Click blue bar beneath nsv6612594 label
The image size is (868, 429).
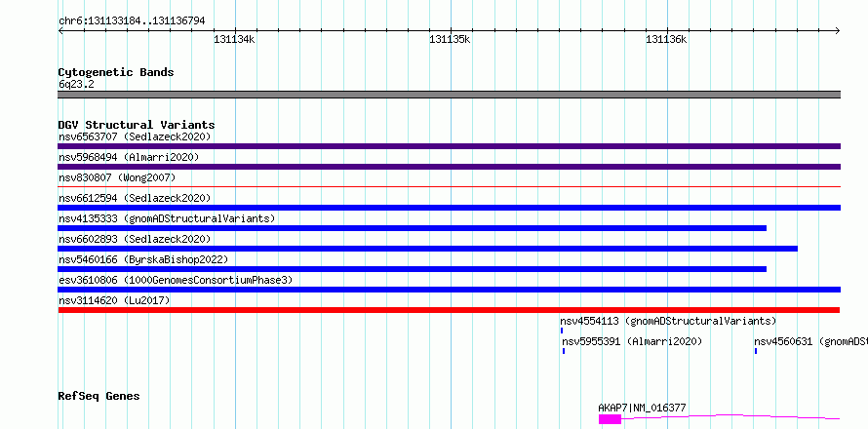pos(449,208)
